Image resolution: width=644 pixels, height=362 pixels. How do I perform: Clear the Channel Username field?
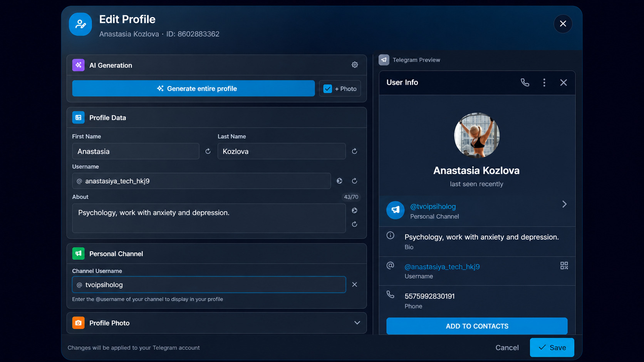[354, 285]
